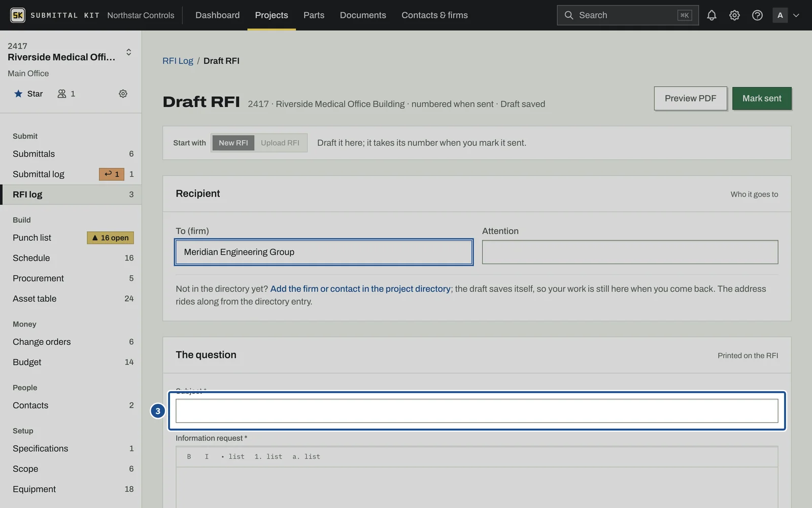
Task: Click the Submittal Kit SK logo
Action: tap(18, 15)
